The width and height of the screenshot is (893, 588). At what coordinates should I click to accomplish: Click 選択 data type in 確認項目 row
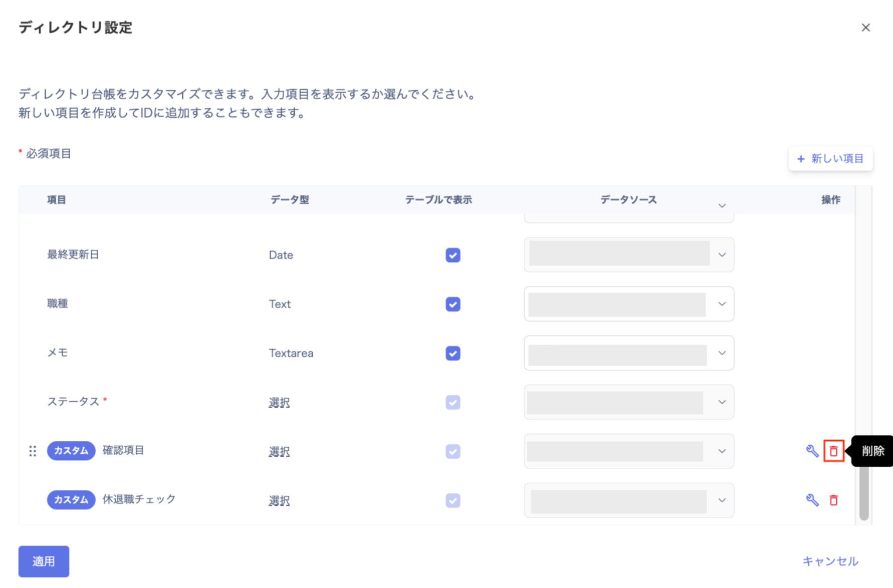pyautogui.click(x=279, y=452)
